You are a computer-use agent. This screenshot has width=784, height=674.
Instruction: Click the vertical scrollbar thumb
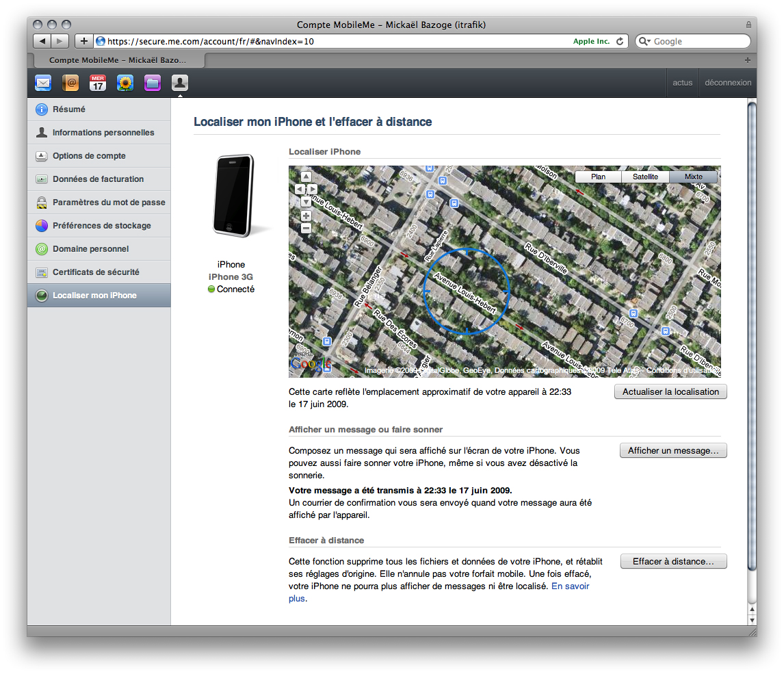tap(751, 335)
